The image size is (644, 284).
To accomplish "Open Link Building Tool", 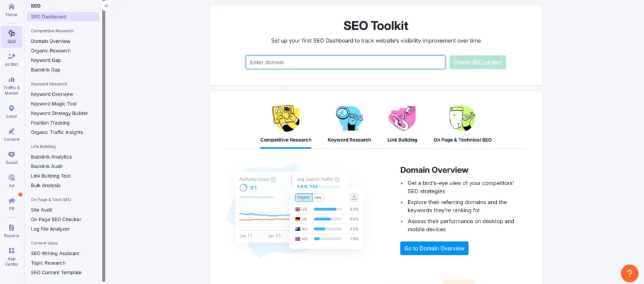I will click(x=50, y=176).
